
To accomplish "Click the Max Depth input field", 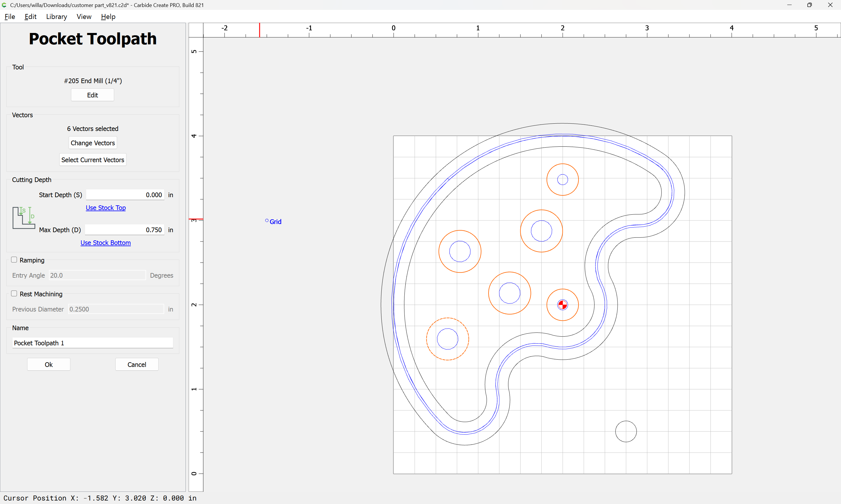I will tap(124, 230).
